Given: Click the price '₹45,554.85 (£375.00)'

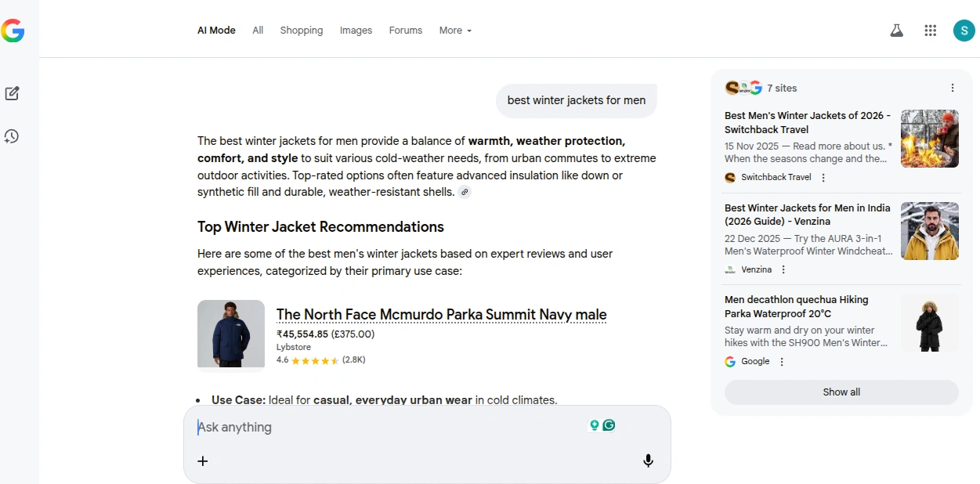Looking at the screenshot, I should [x=326, y=334].
